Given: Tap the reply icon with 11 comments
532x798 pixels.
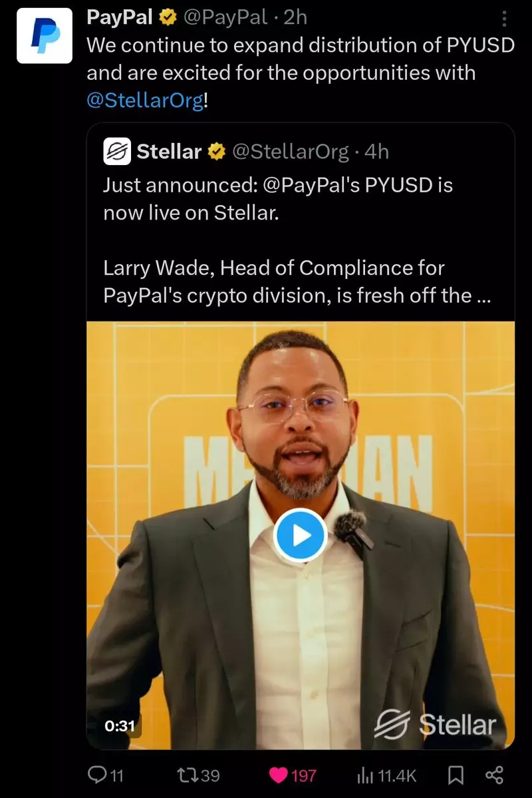Looking at the screenshot, I should point(105,775).
